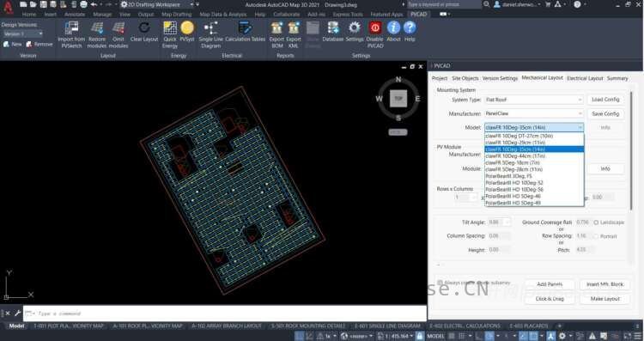Open the mounting Manufacturer PanelClaw dropdown

pos(534,113)
